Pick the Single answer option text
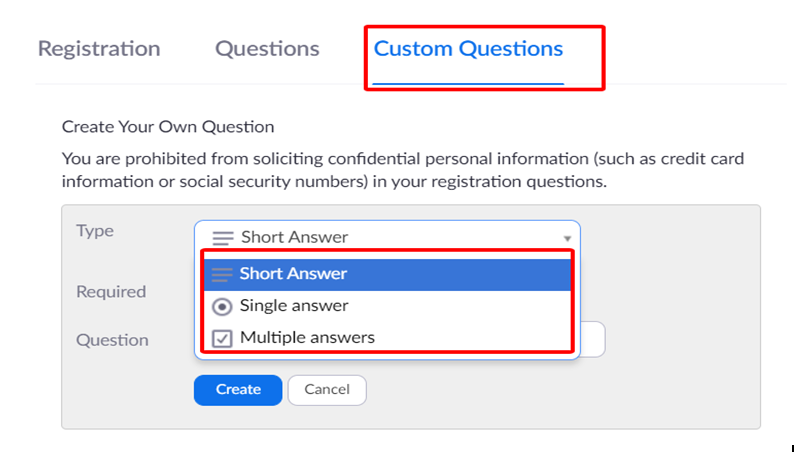This screenshot has width=800, height=452. (x=294, y=305)
